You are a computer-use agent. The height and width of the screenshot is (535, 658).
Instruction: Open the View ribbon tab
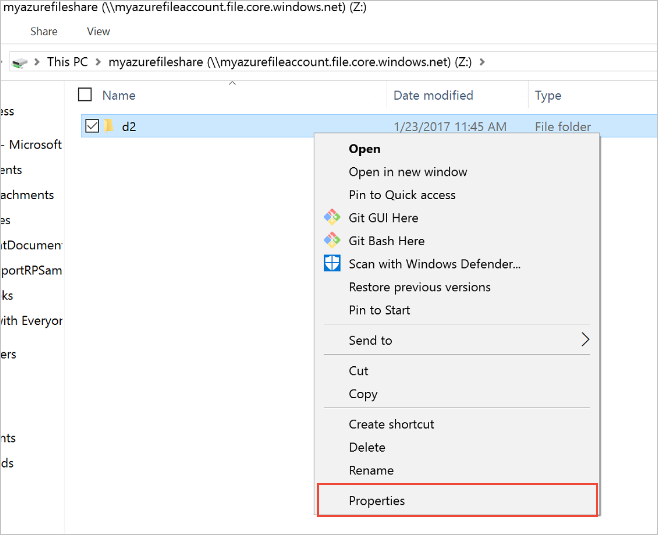pos(98,31)
